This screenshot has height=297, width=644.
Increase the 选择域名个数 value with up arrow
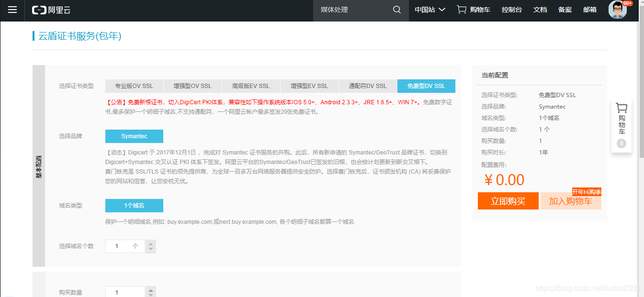(151, 243)
